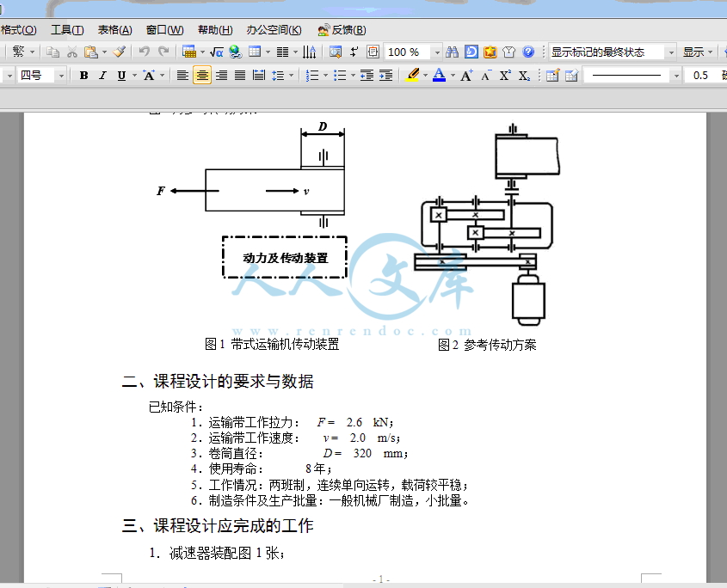Open the 帮助(H) menu
Viewport: 727px width, 588px height.
(215, 30)
